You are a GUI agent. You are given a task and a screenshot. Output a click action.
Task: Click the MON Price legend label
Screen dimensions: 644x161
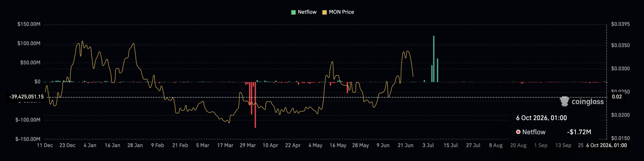pos(341,12)
